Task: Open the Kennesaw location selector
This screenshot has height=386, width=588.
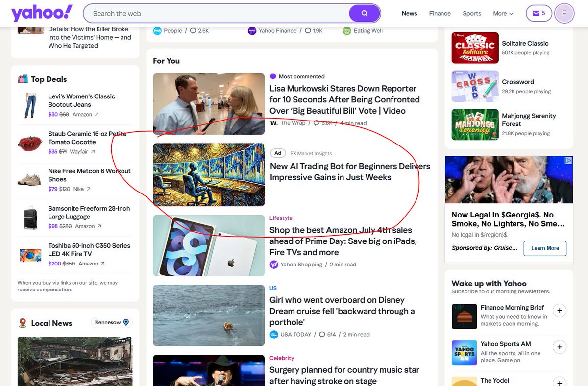Action: [x=112, y=323]
